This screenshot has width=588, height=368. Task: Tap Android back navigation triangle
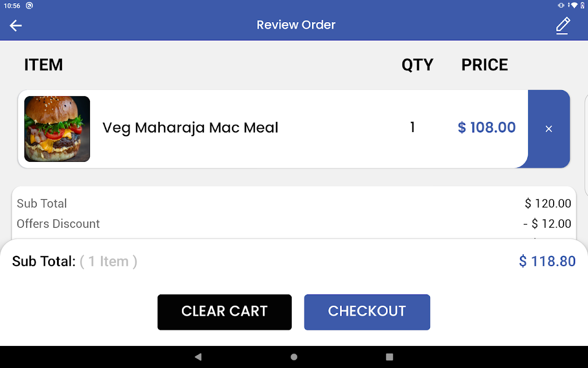tap(198, 357)
